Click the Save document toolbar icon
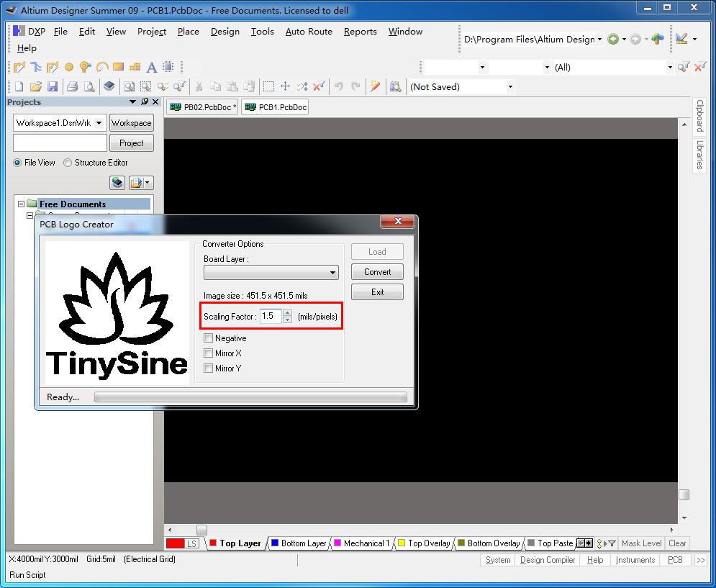The width and height of the screenshot is (716, 588). coord(53,87)
